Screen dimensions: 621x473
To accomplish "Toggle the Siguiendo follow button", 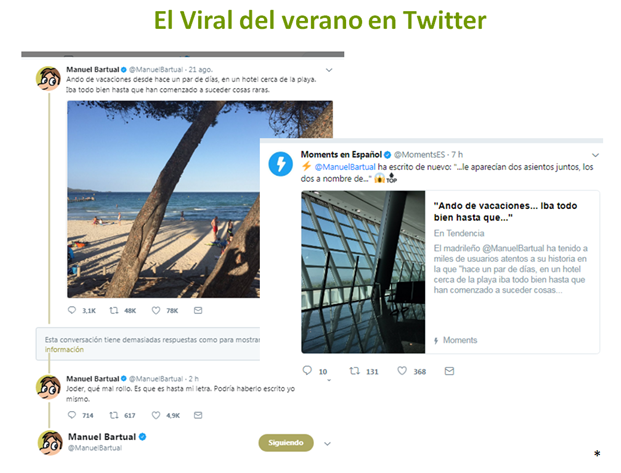I will [286, 443].
